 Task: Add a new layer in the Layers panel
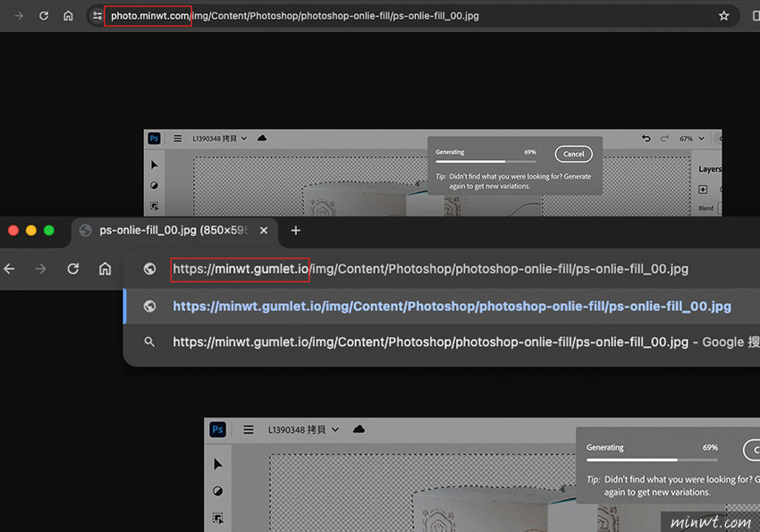coord(703,190)
